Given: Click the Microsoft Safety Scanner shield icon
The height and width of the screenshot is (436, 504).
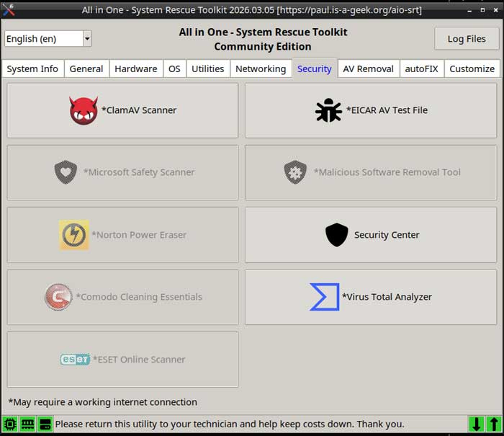Looking at the screenshot, I should 66,172.
